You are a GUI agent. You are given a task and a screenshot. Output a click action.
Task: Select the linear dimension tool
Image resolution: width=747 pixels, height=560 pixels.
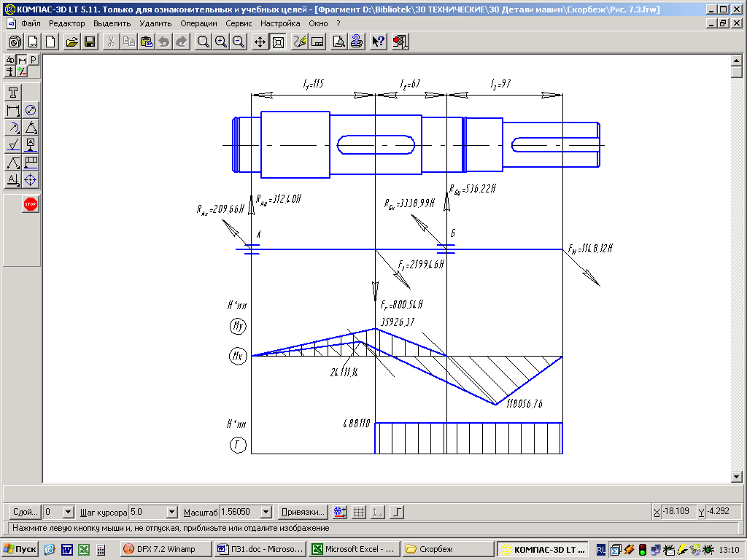13,110
